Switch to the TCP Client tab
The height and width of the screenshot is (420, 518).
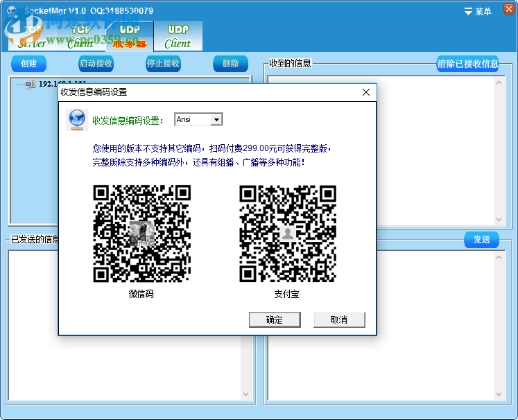point(81,36)
